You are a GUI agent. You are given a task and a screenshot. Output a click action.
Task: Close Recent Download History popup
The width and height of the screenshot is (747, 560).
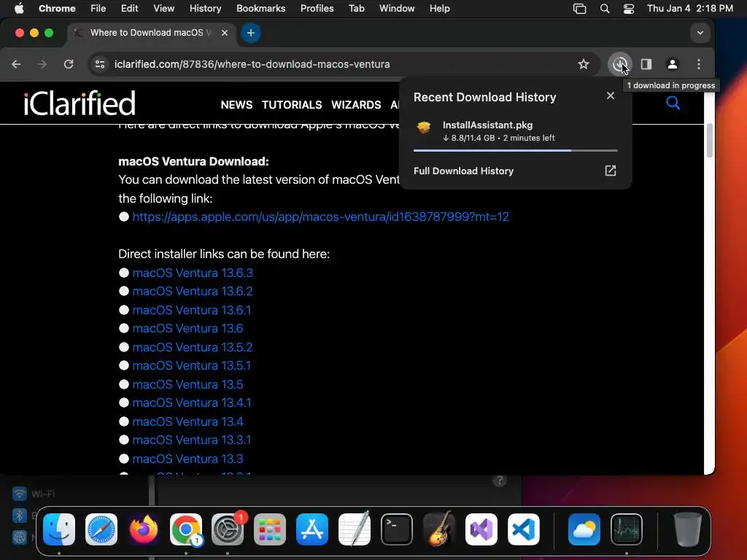[611, 96]
